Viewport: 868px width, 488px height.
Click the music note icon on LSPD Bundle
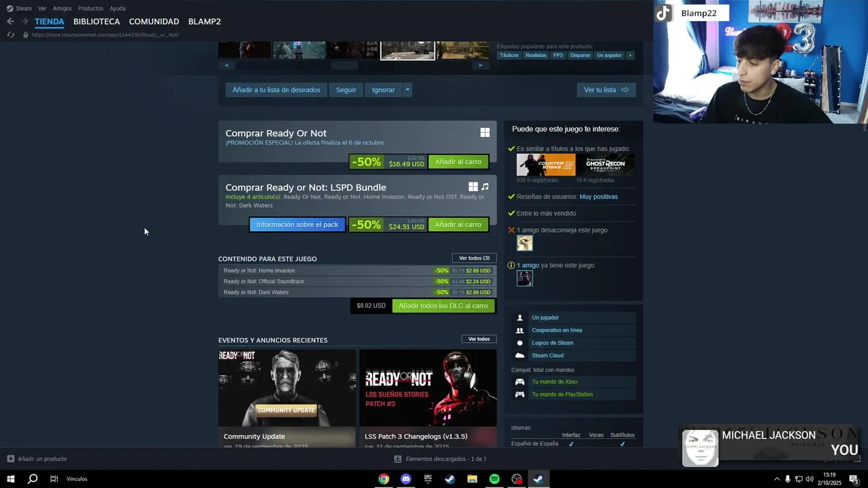point(485,186)
